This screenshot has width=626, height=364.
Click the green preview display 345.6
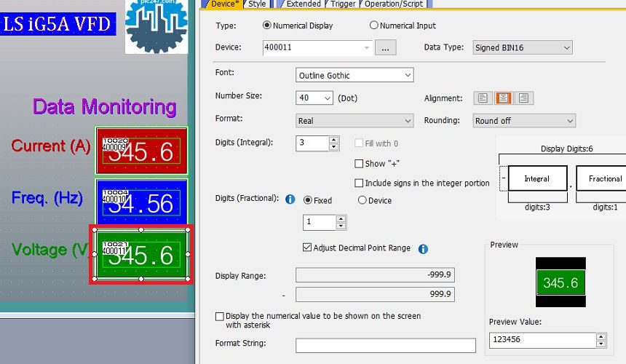[x=560, y=282]
